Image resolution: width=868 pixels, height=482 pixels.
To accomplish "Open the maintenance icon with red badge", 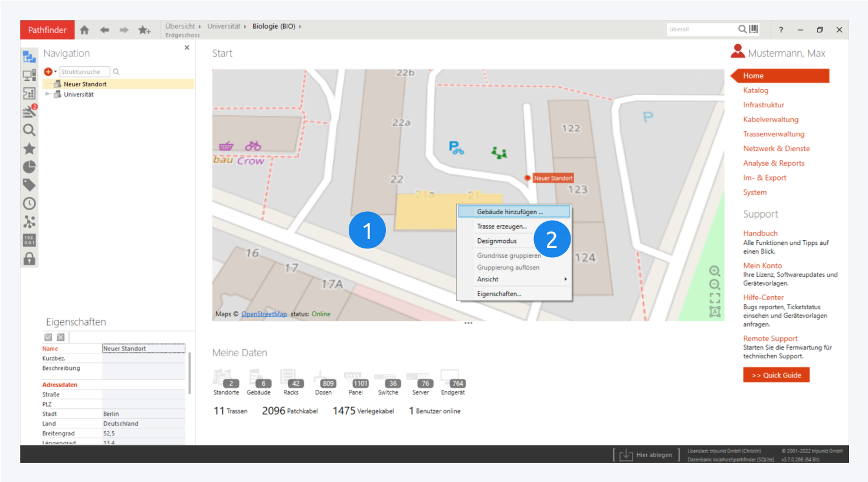I will point(29,111).
